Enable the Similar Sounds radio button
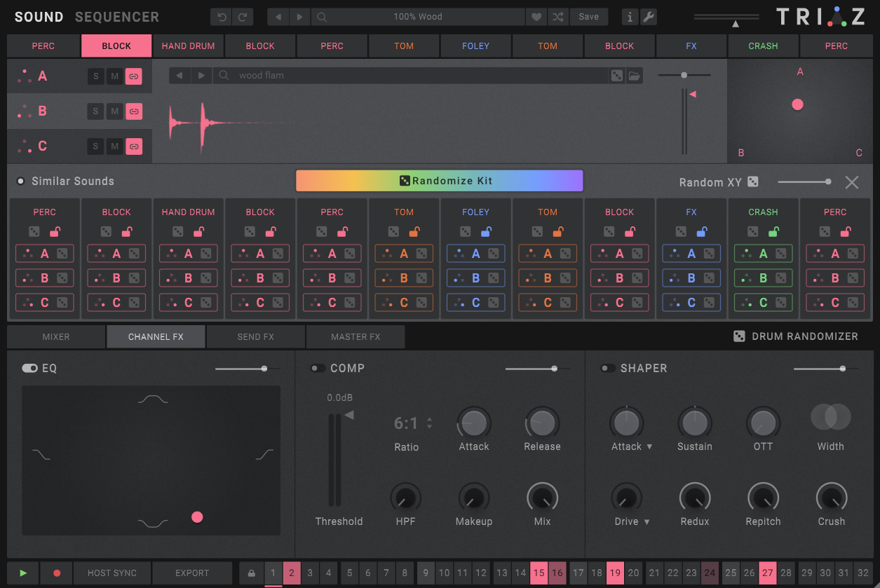Viewport: 880px width, 588px height. (x=20, y=182)
